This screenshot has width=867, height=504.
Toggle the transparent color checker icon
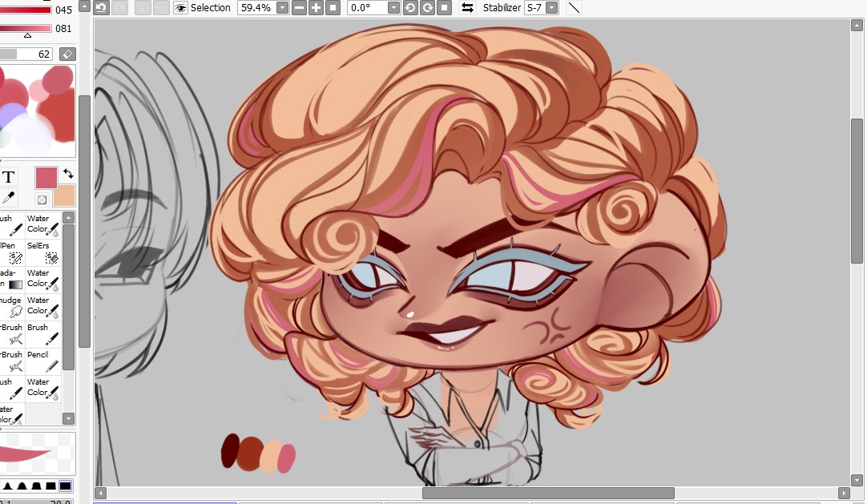(x=42, y=200)
